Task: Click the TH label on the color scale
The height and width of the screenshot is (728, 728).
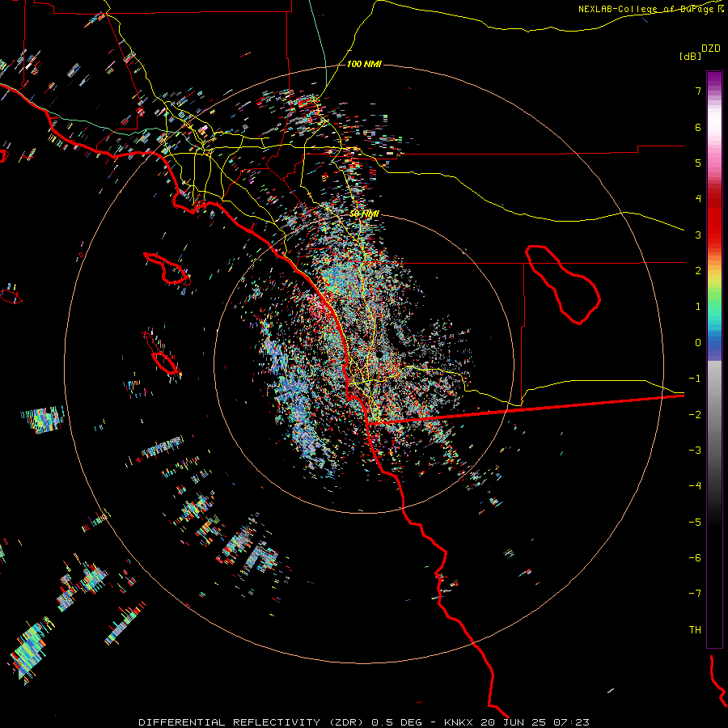Action: coord(695,630)
